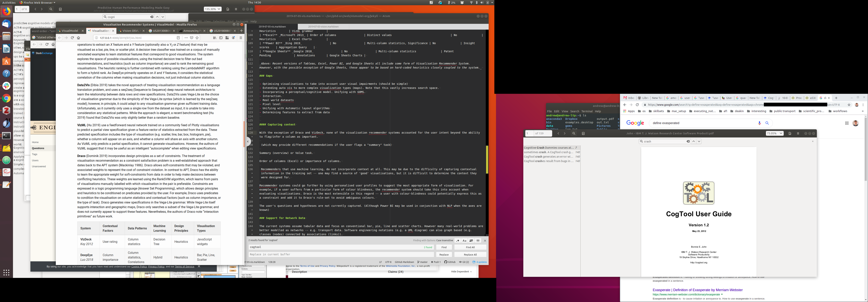This screenshot has height=302, width=868.
Task: Toggle whole word option in Atom find
Action: 478,241
